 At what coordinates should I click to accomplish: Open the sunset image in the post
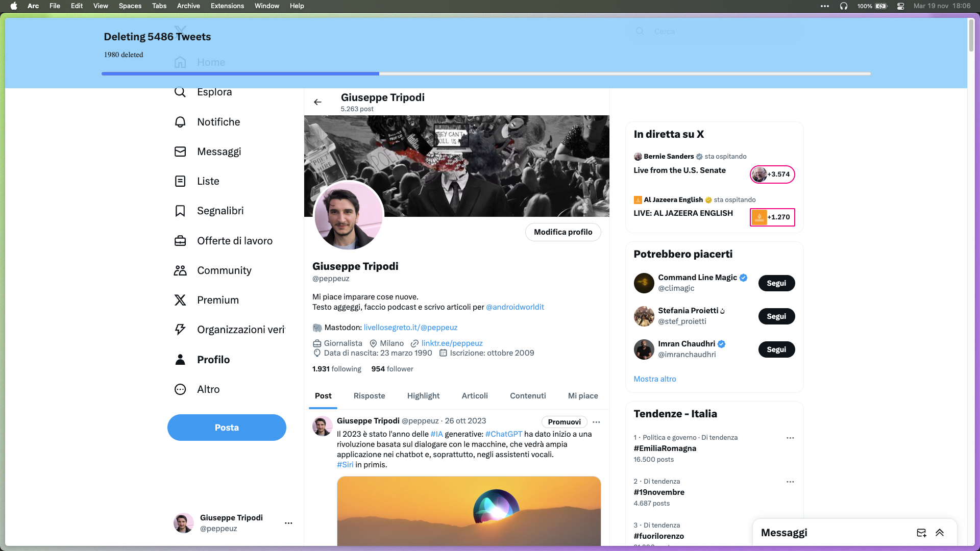(469, 511)
